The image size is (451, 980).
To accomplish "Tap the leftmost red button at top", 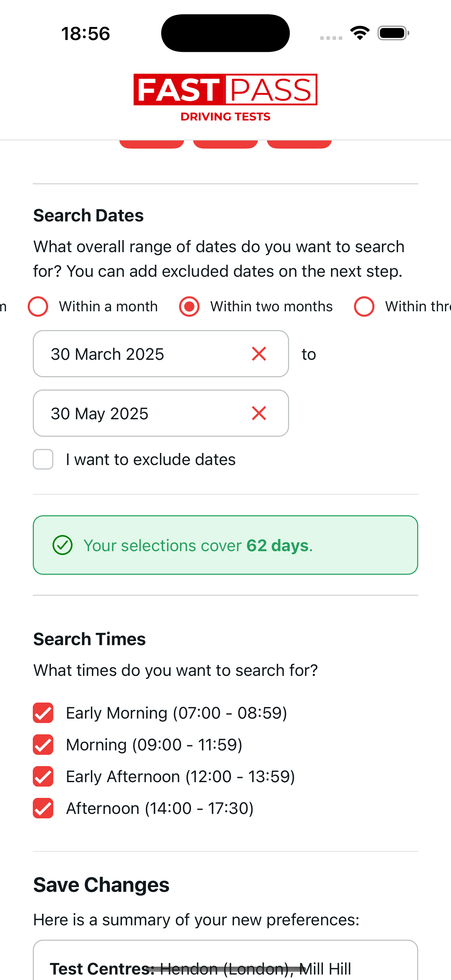I will pyautogui.click(x=152, y=144).
